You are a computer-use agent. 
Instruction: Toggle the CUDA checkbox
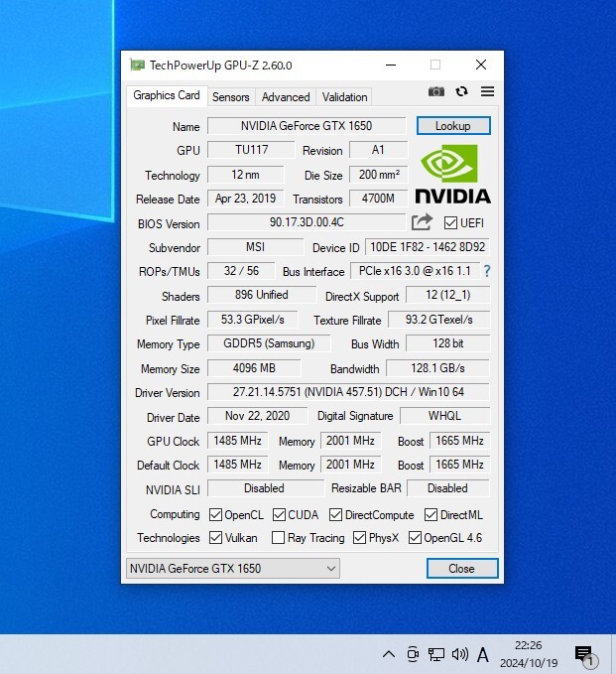[x=279, y=514]
